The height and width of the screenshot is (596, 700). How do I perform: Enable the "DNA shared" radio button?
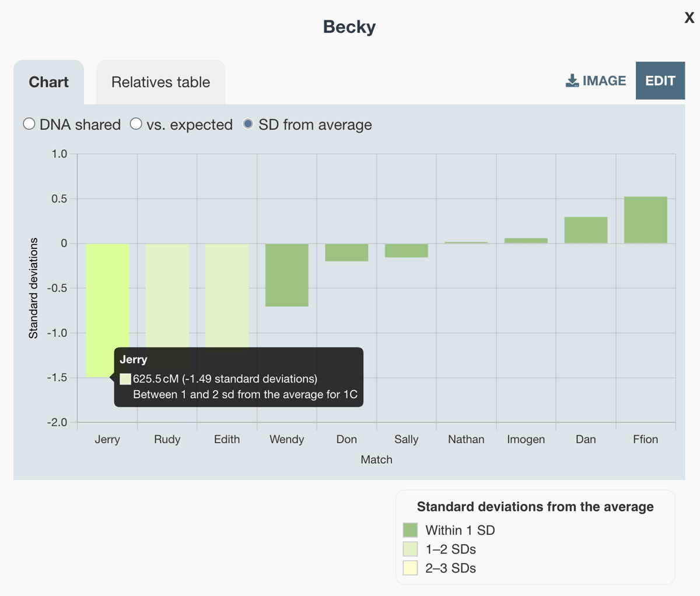[29, 124]
